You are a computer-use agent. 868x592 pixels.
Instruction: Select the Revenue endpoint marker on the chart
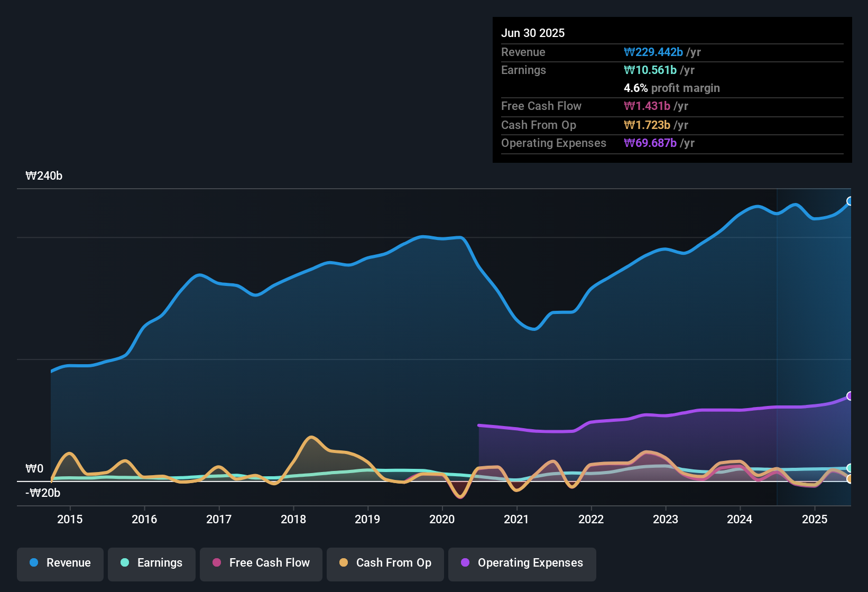click(x=850, y=201)
